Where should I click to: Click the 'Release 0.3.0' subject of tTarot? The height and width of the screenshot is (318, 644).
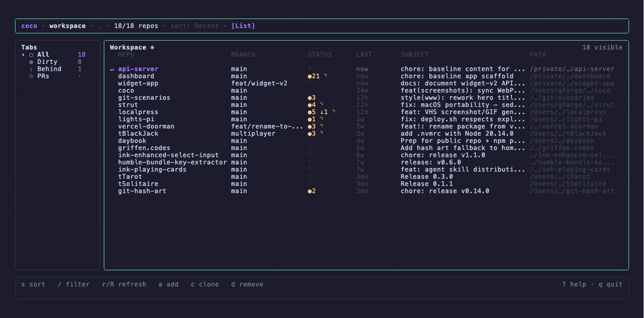[427, 177]
